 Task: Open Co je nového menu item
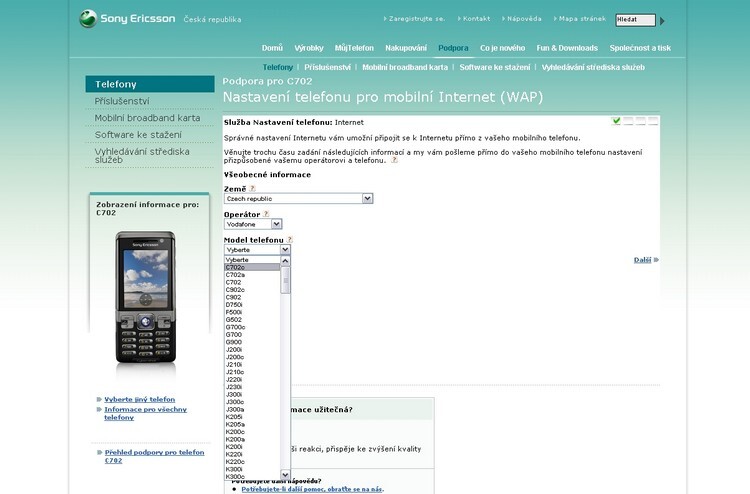click(x=502, y=48)
